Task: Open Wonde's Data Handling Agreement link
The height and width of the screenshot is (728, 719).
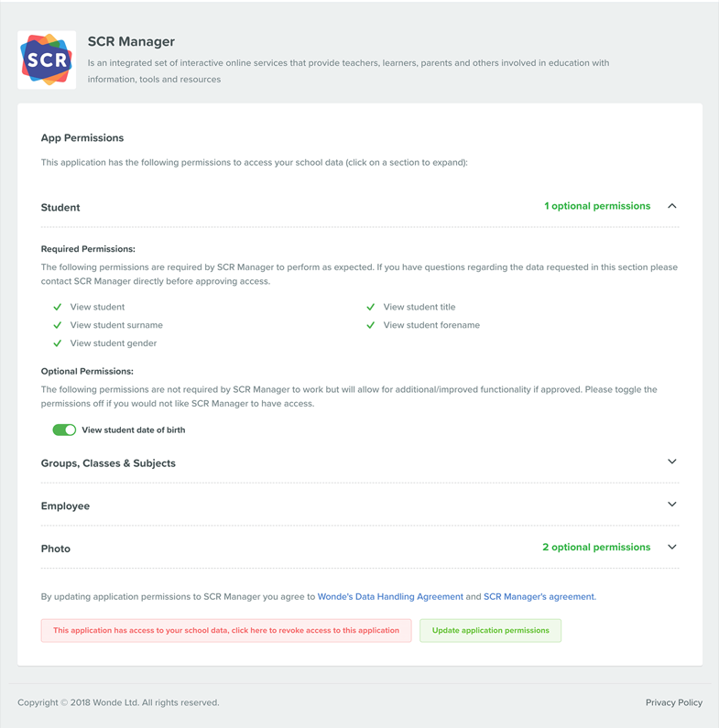Action: pos(390,597)
